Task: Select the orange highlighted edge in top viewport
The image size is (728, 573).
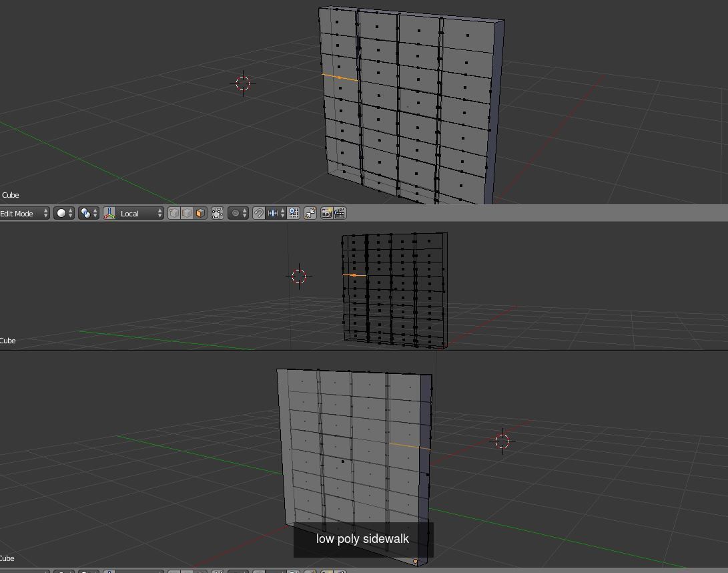Action: [340, 77]
